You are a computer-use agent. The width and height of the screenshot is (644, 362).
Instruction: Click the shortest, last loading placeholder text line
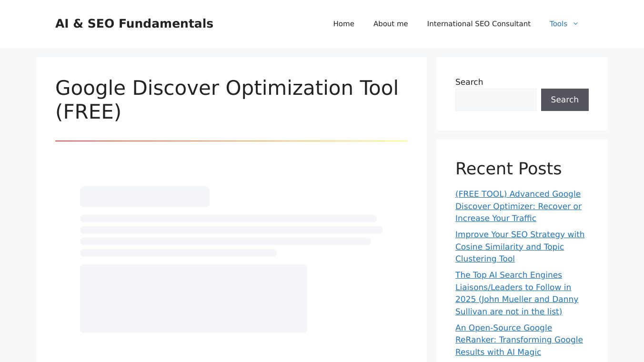point(178,253)
